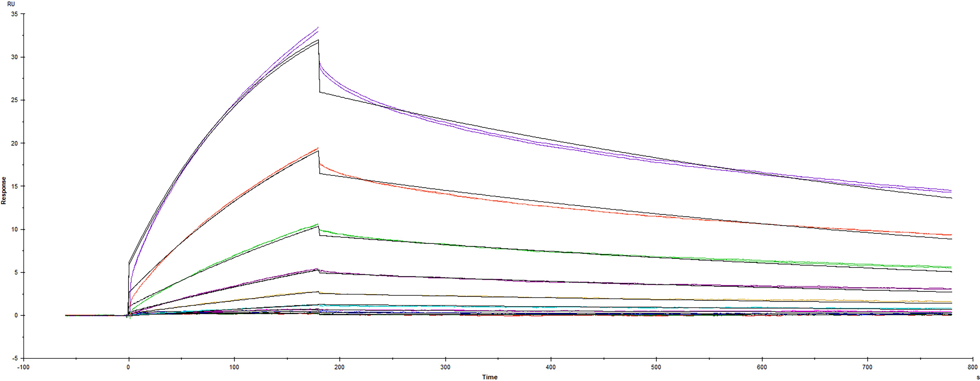Screen dimensions: 980x381
Task: Select the Time axis title
Action: point(490,377)
